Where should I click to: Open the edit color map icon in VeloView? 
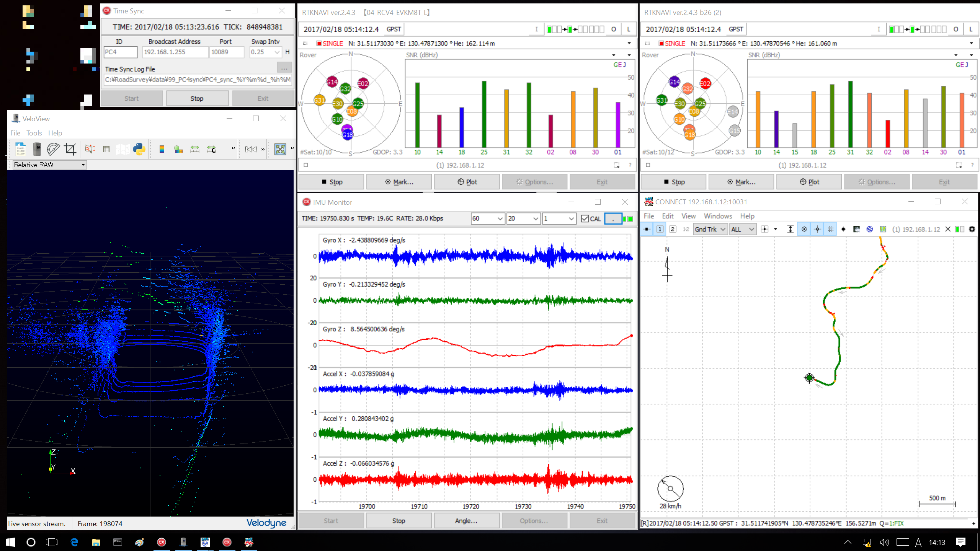(x=178, y=149)
